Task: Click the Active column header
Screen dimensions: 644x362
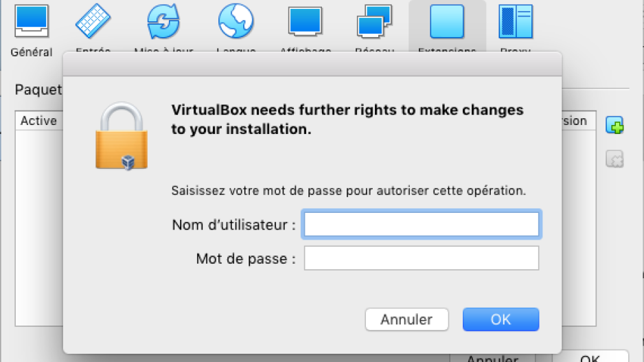Action: click(38, 121)
